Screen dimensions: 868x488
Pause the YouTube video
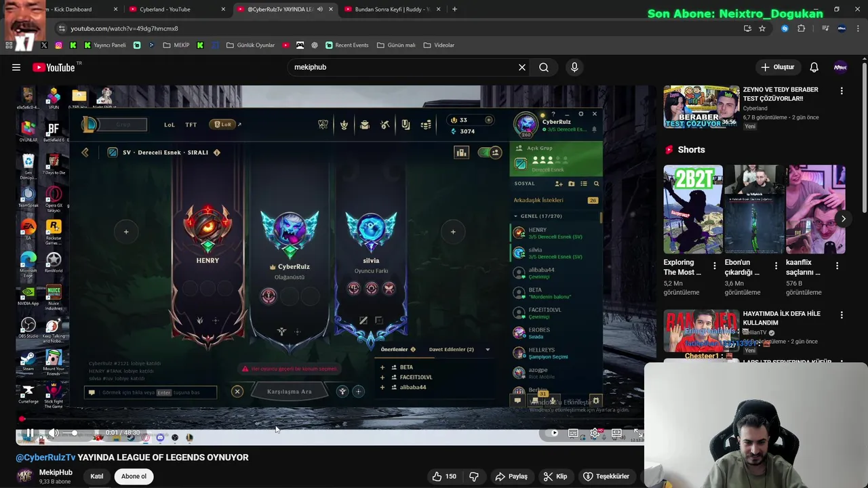coord(30,433)
